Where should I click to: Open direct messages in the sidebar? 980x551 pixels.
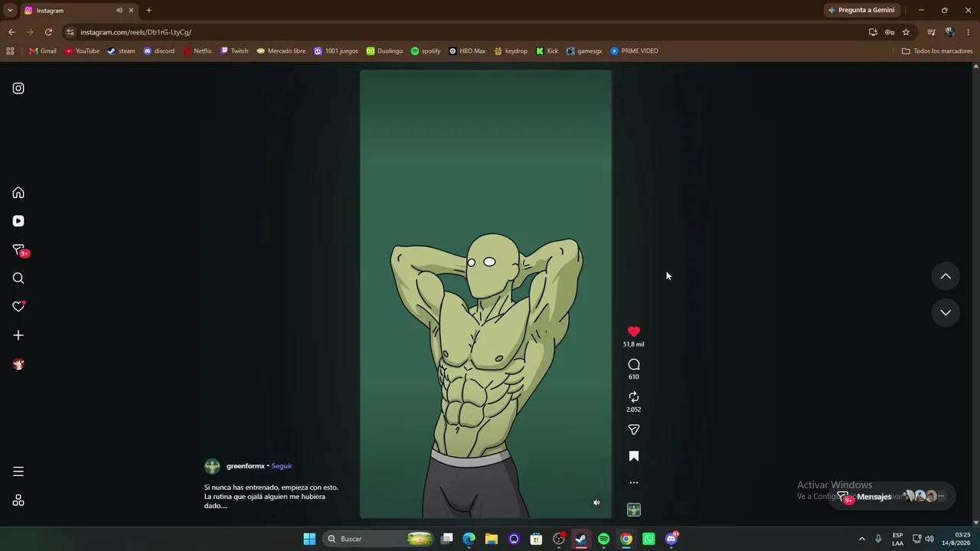pos(18,250)
